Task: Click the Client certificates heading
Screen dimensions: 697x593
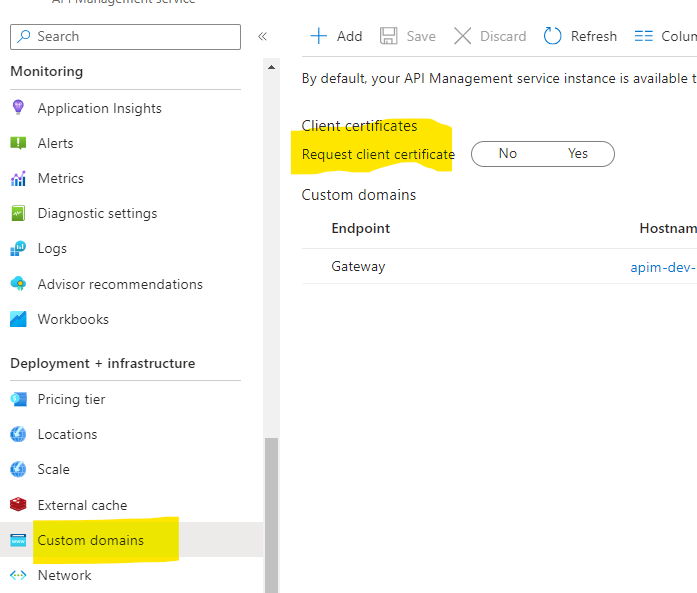Action: click(359, 126)
